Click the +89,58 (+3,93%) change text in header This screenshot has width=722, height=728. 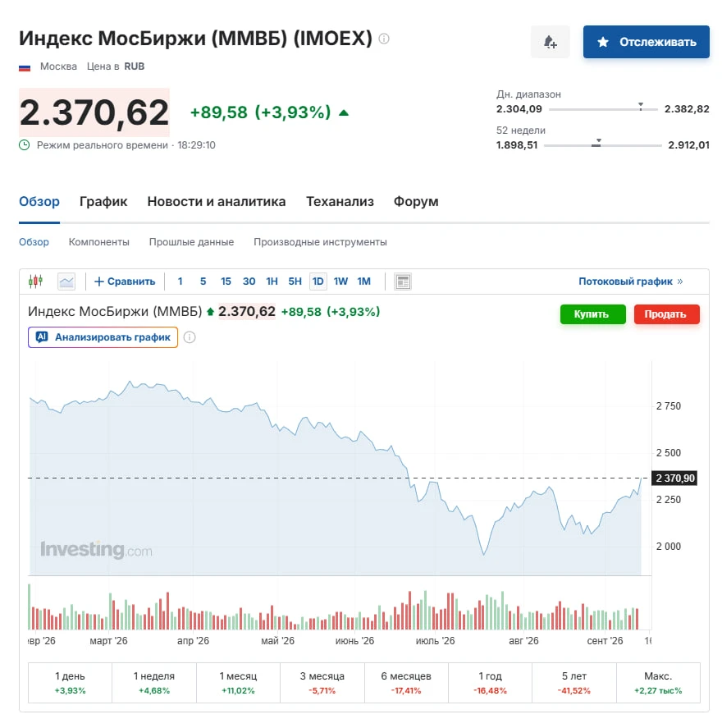point(260,112)
